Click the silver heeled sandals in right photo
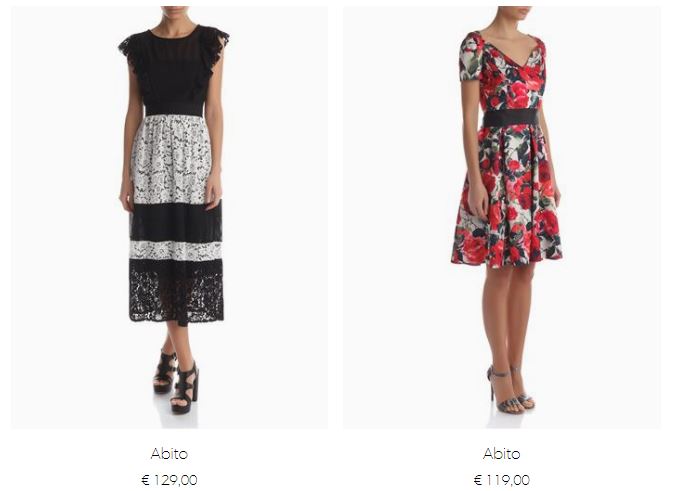 [511, 389]
